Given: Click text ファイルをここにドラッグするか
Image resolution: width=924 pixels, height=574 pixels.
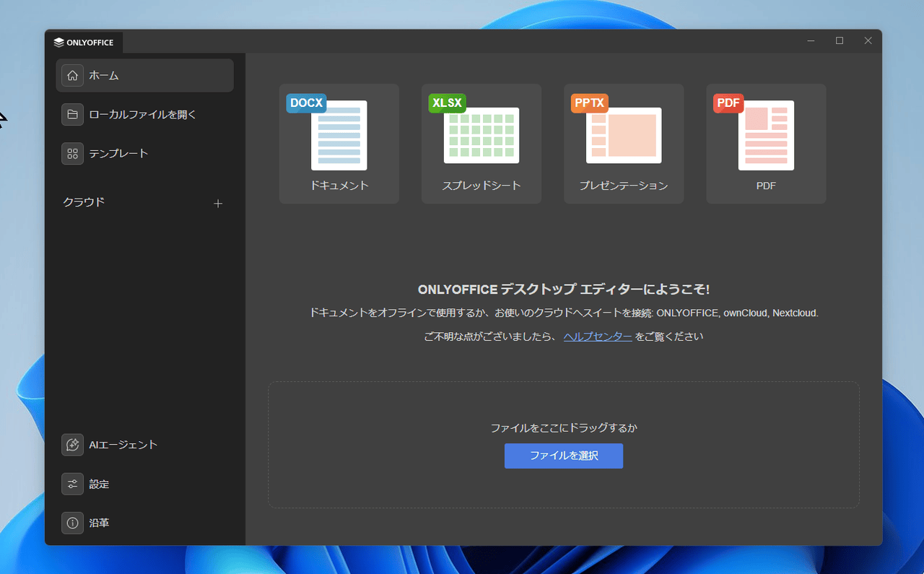Looking at the screenshot, I should [x=564, y=428].
